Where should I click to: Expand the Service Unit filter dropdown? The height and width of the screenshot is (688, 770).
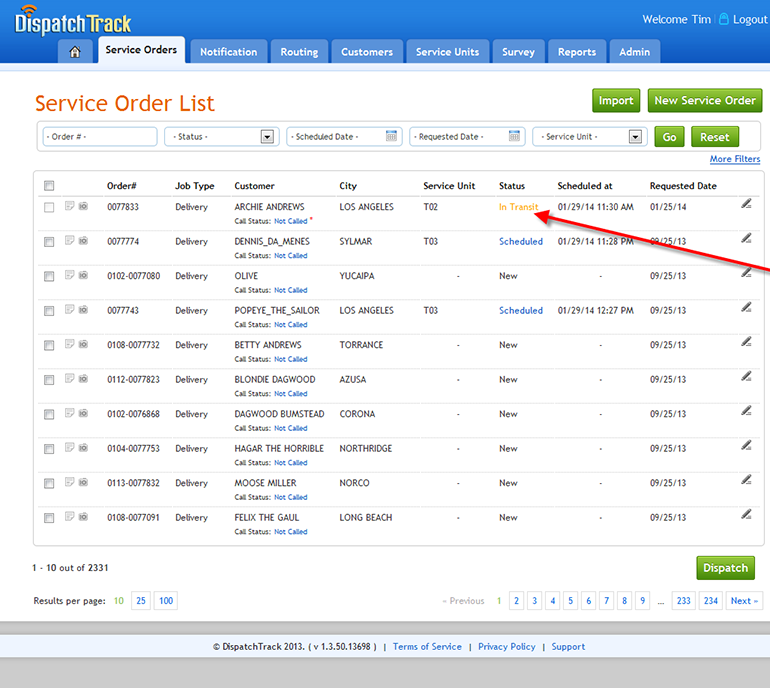(x=635, y=137)
